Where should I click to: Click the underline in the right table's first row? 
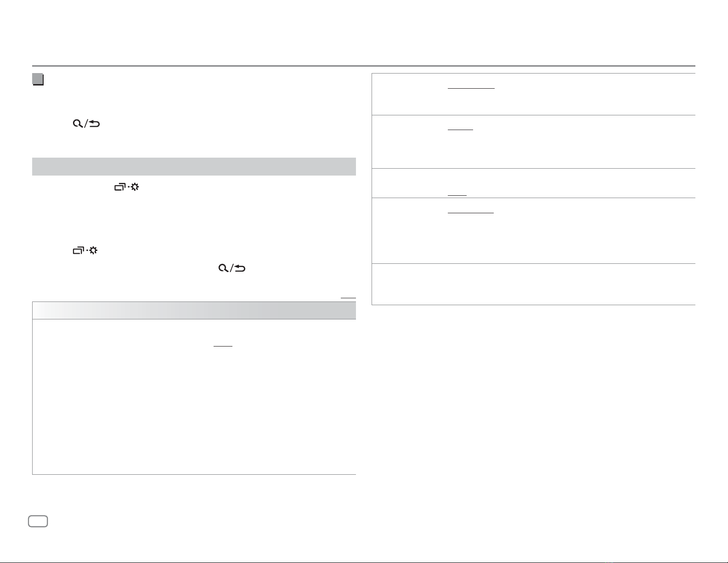coord(471,88)
